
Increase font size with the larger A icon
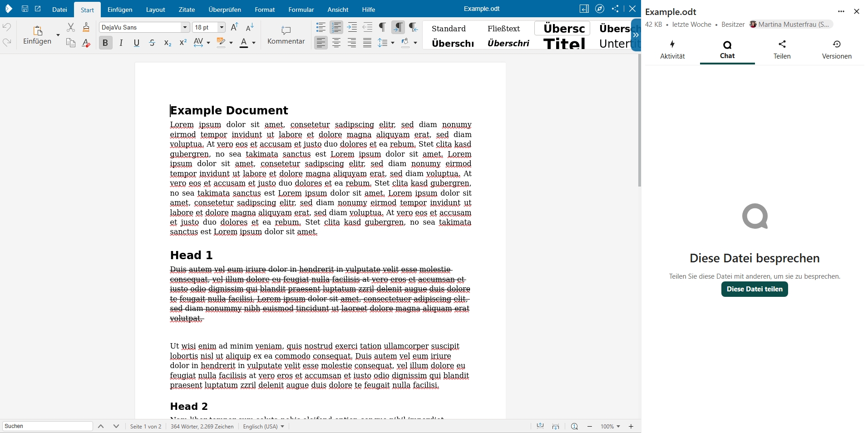click(234, 27)
